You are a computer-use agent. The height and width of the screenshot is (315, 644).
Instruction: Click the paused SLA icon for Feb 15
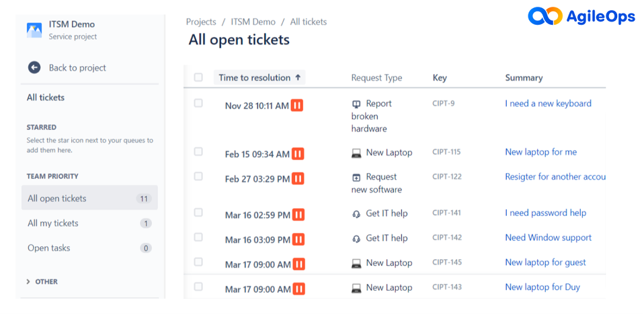tap(298, 154)
